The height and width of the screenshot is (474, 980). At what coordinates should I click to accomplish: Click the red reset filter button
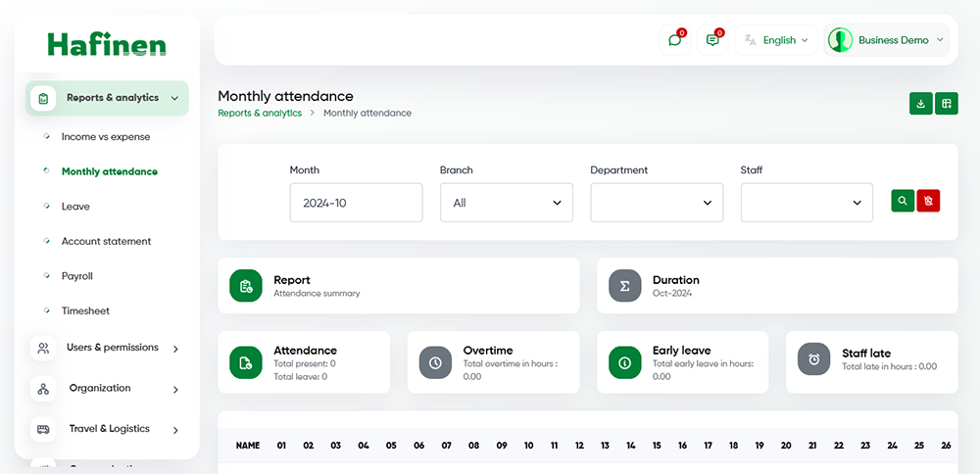[928, 201]
